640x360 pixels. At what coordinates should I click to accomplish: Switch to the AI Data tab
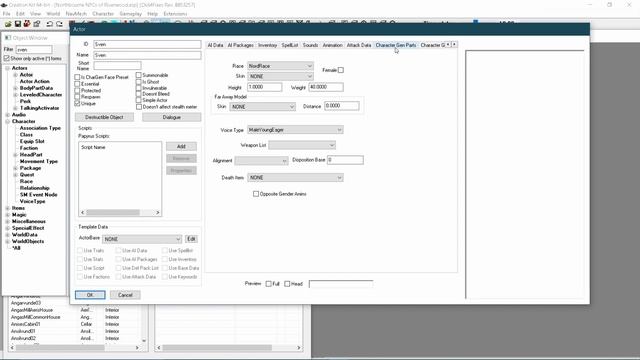click(215, 45)
